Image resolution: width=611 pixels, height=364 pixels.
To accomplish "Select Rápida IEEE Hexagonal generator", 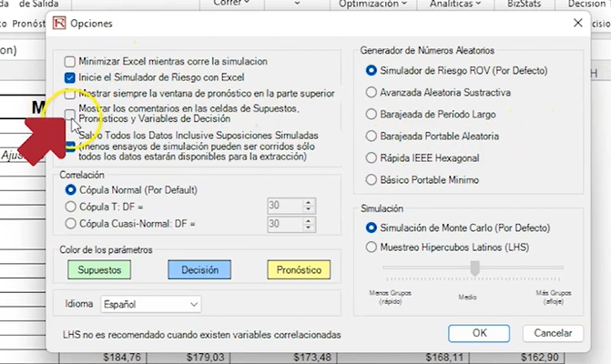I will click(371, 157).
